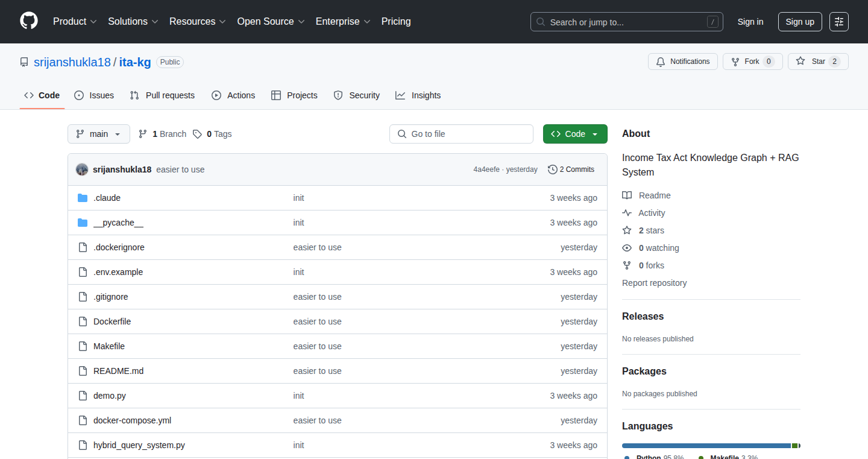Screen dimensions: 868x459
Task: Switch to the Actions tab
Action: coord(233,95)
